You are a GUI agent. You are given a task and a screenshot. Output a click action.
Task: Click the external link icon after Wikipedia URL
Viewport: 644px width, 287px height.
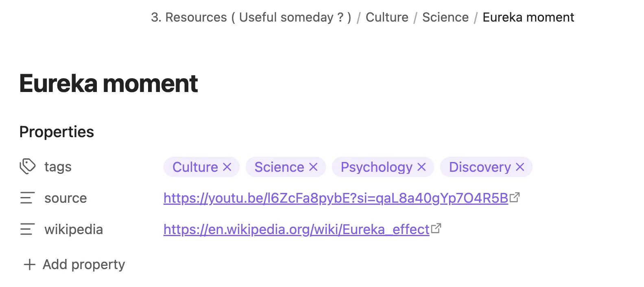pos(436,228)
